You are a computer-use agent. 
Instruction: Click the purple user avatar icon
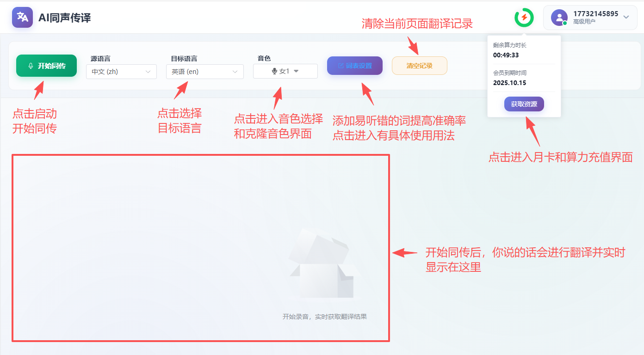(x=559, y=18)
